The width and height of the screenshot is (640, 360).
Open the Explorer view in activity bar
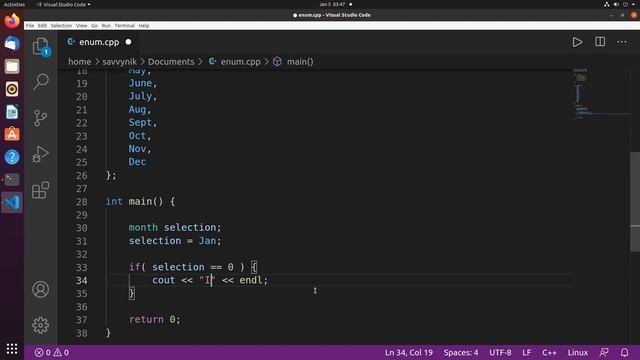(x=41, y=47)
